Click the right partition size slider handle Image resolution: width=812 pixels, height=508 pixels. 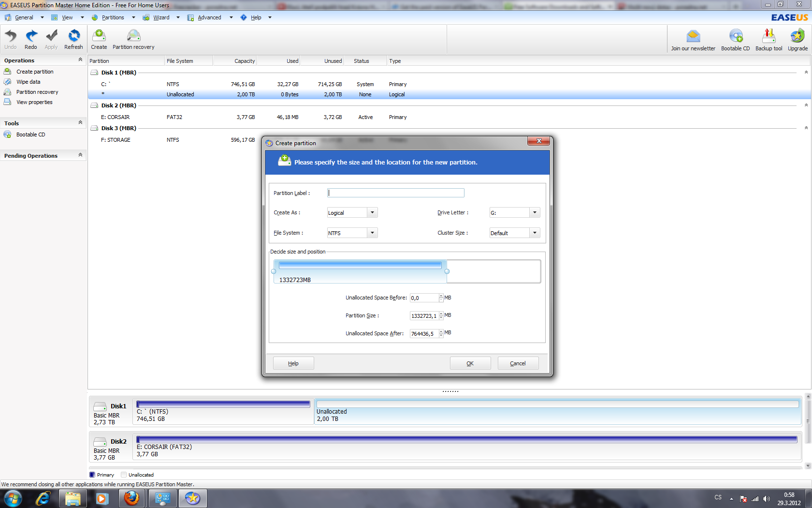(x=447, y=271)
